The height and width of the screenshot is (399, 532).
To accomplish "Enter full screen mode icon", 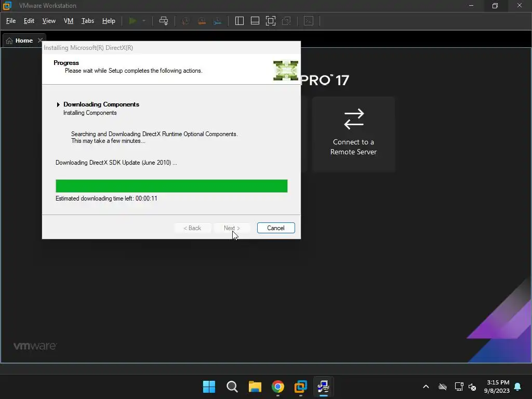I will point(270,21).
